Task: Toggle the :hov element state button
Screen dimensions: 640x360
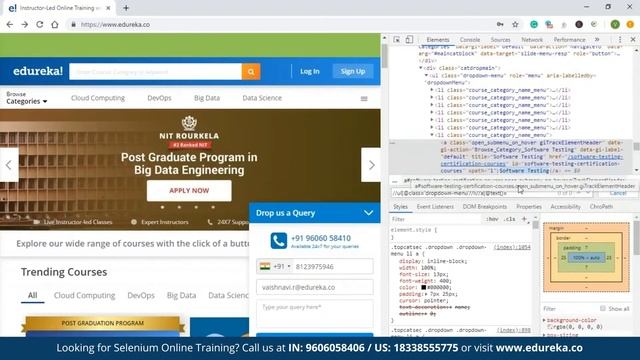Action: (492, 219)
